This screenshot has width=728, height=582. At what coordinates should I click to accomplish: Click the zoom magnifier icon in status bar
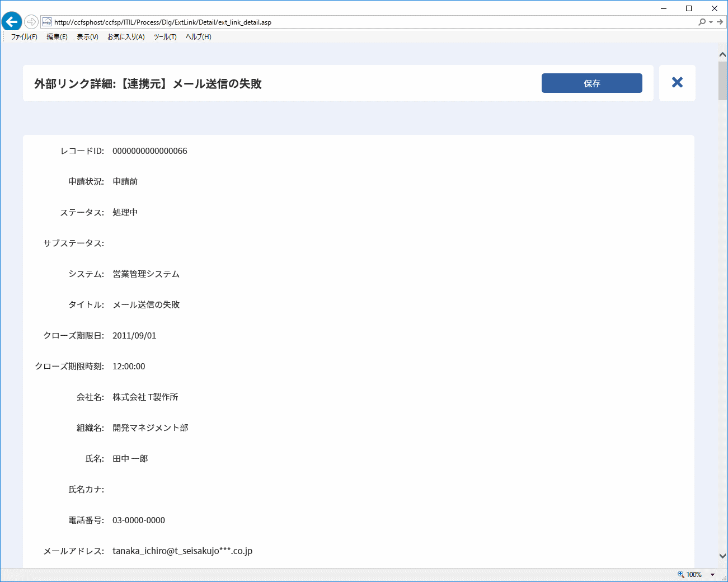click(x=681, y=574)
